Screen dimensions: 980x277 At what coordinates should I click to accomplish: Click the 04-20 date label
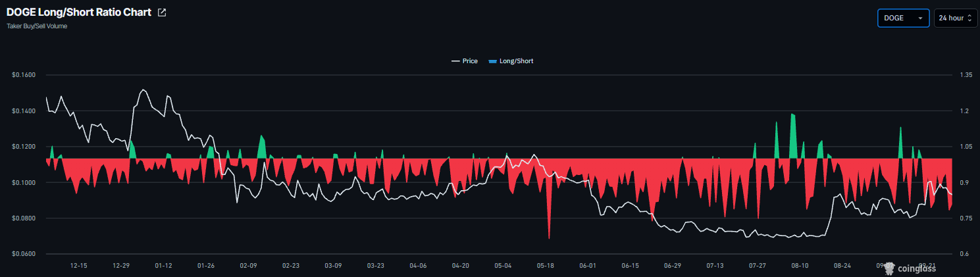[461, 266]
